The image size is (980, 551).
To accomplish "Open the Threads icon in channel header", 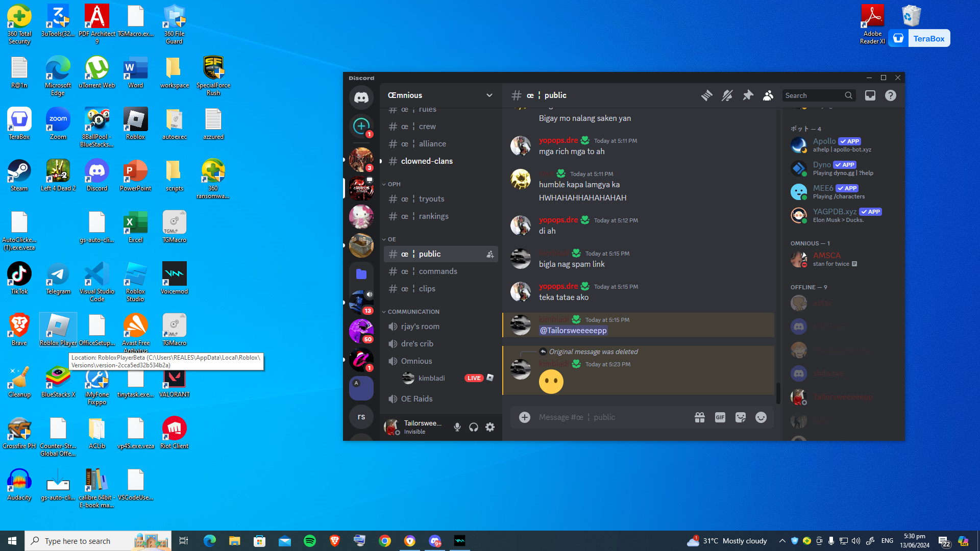I will coord(706,95).
